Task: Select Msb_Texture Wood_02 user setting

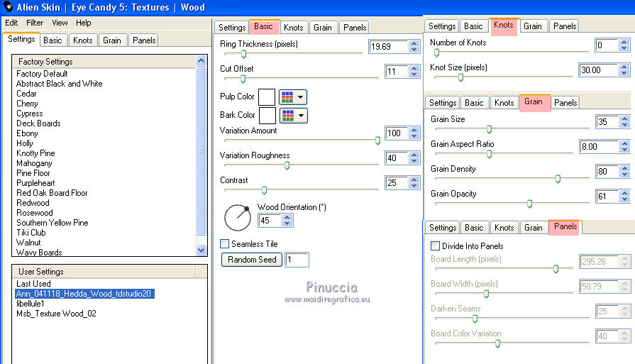Action: 56,314
